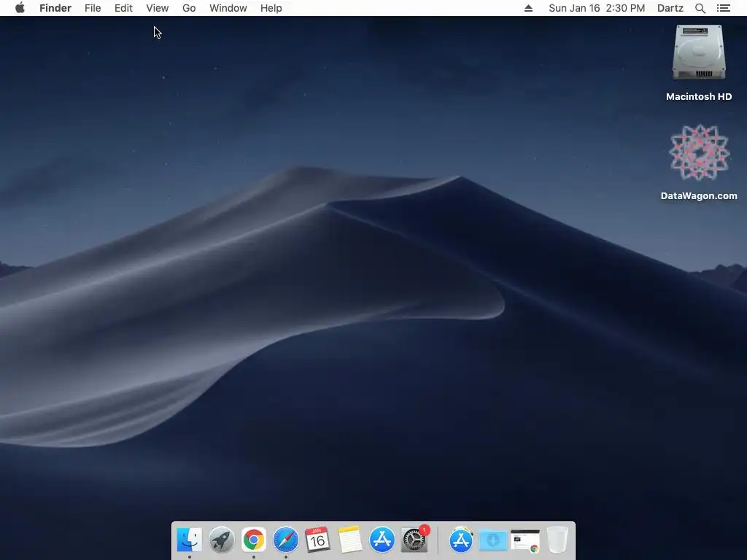Open the View menu

[x=158, y=8]
